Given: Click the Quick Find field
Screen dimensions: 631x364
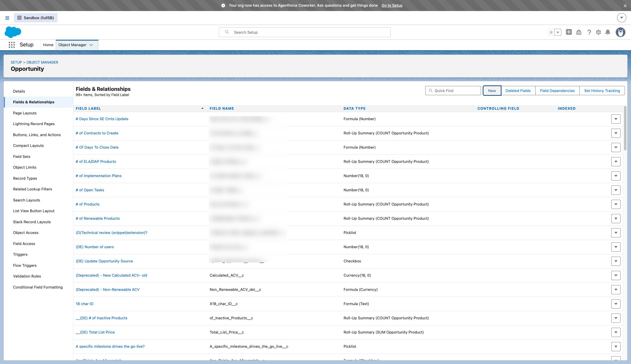Looking at the screenshot, I should point(453,91).
